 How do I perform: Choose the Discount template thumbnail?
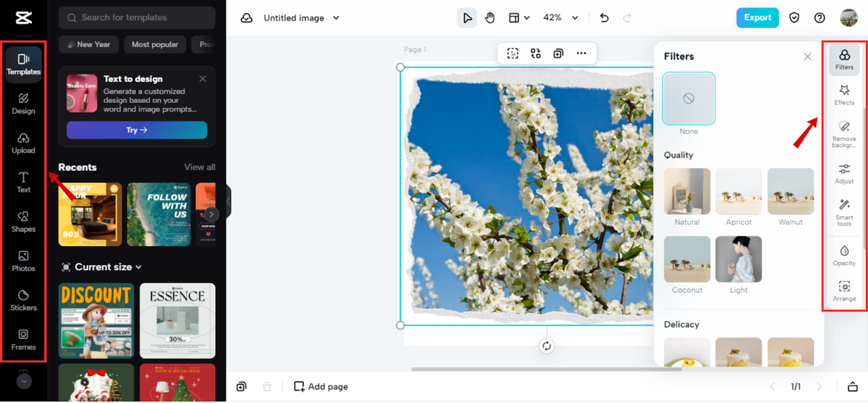[x=96, y=320]
